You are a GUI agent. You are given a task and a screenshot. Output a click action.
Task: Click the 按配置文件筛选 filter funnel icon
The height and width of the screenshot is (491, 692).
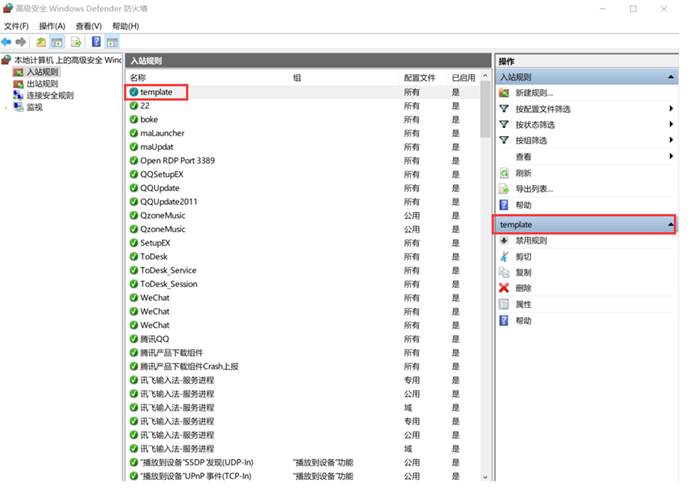pos(504,109)
